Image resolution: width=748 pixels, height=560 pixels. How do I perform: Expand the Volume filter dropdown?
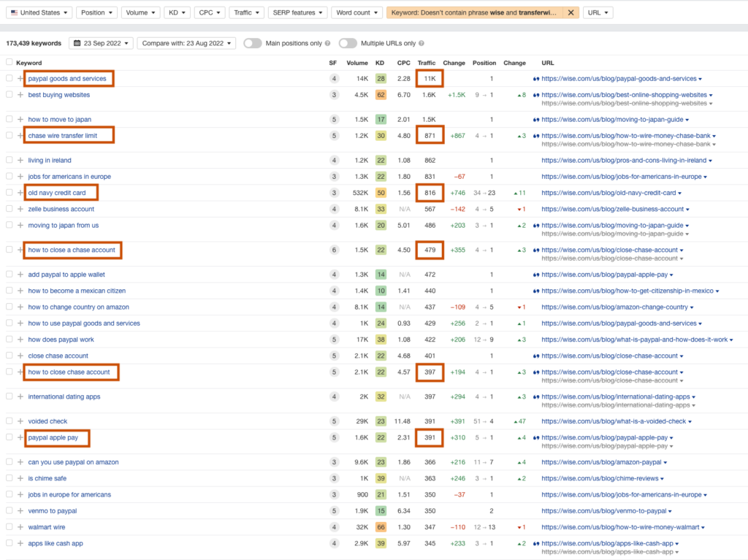coord(140,13)
